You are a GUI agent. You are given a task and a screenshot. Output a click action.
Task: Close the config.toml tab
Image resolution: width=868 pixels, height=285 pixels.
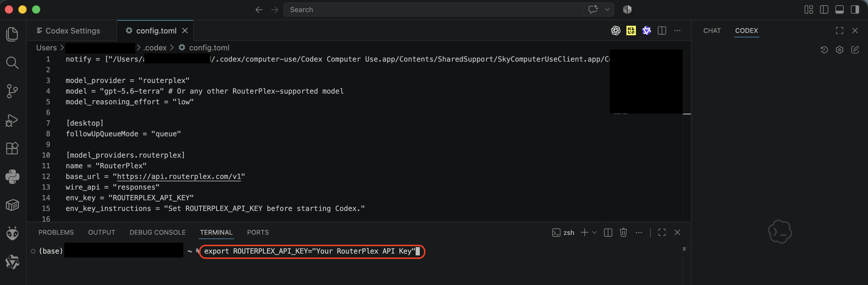[185, 31]
